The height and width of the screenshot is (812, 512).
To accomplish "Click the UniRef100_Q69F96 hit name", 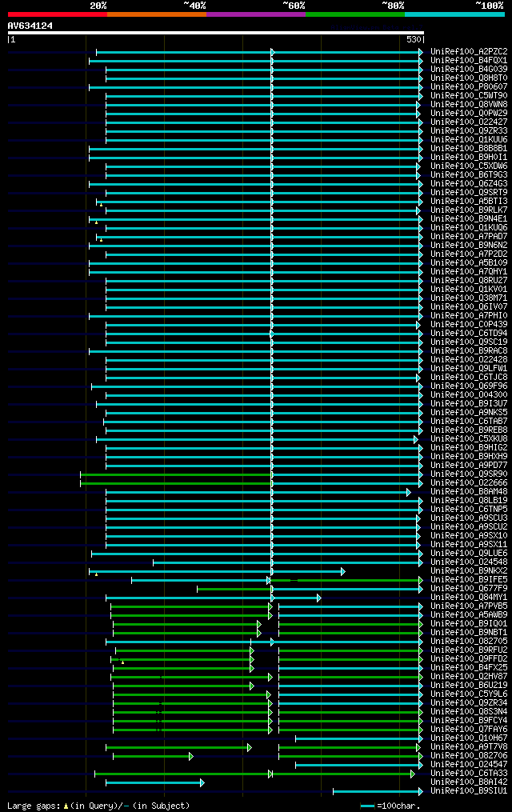I will (469, 386).
